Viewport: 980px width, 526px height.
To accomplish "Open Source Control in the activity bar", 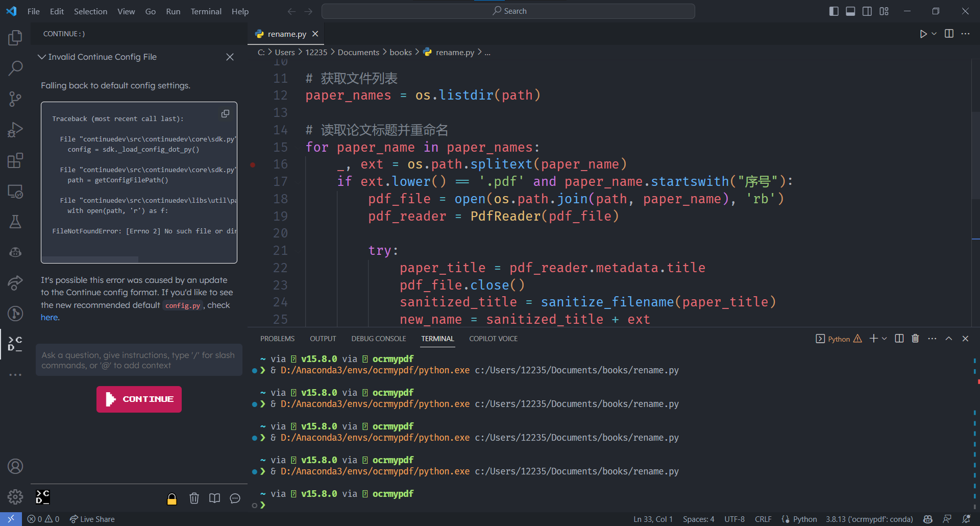I will pyautogui.click(x=15, y=99).
